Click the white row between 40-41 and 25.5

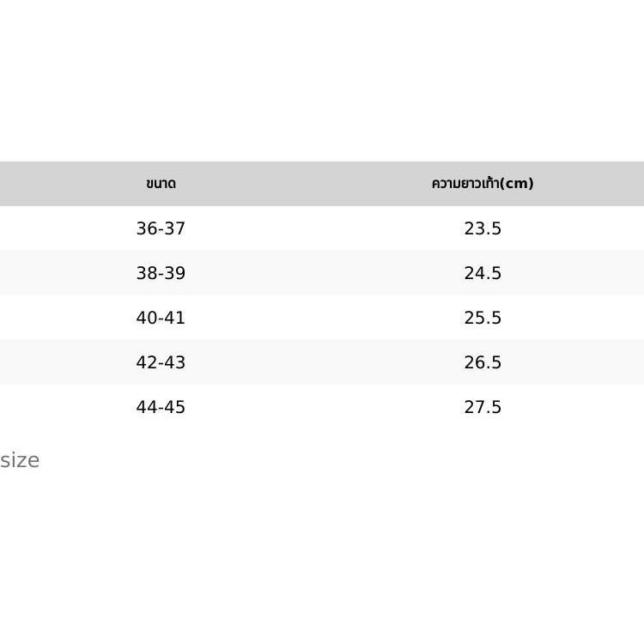[x=322, y=318]
